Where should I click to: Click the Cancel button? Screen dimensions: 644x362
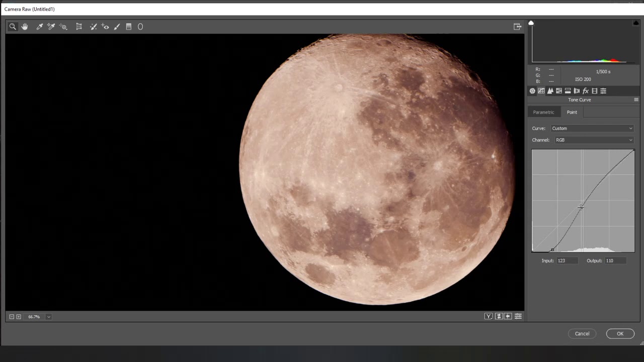582,334
